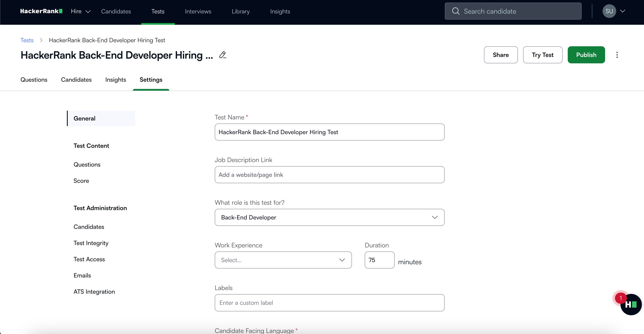
Task: Click the green Publish button
Action: click(586, 55)
